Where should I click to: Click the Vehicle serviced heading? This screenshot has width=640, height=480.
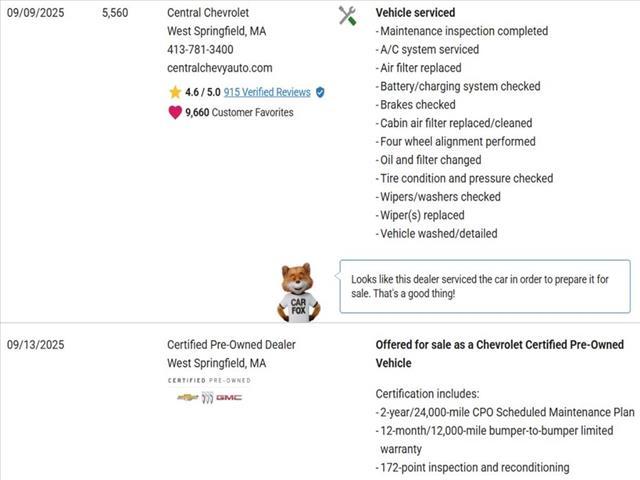[x=415, y=13]
